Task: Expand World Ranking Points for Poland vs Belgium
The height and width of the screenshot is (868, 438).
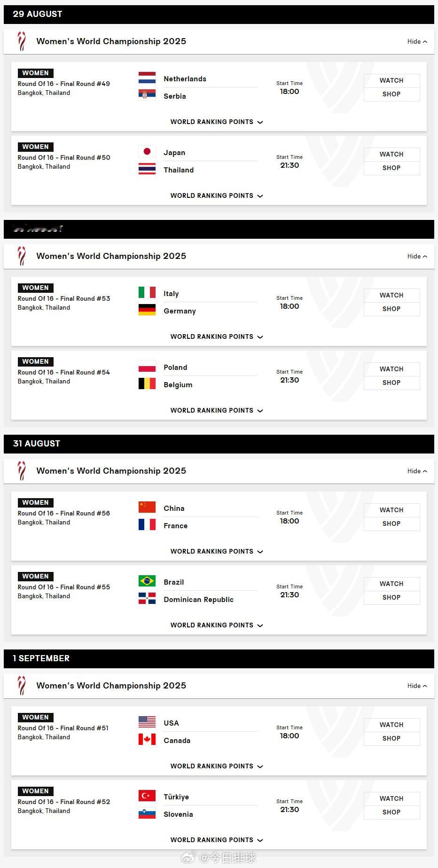Action: click(217, 410)
